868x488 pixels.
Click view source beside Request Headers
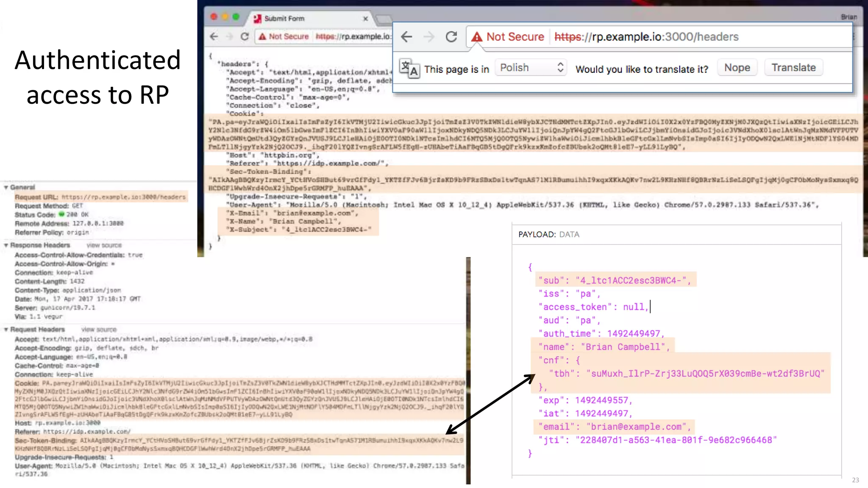click(99, 330)
